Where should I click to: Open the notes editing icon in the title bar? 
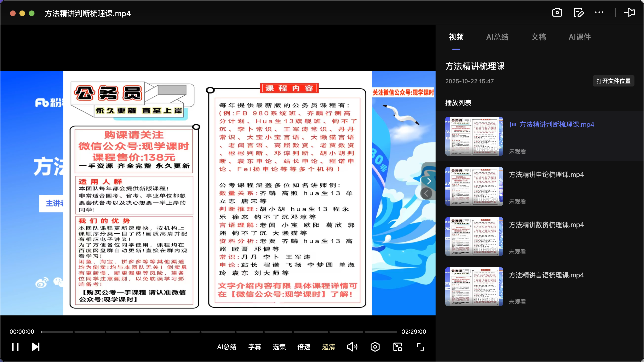point(578,12)
